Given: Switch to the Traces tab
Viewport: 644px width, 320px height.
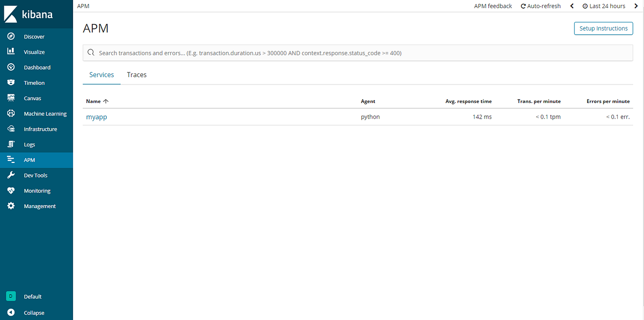Looking at the screenshot, I should click(136, 75).
